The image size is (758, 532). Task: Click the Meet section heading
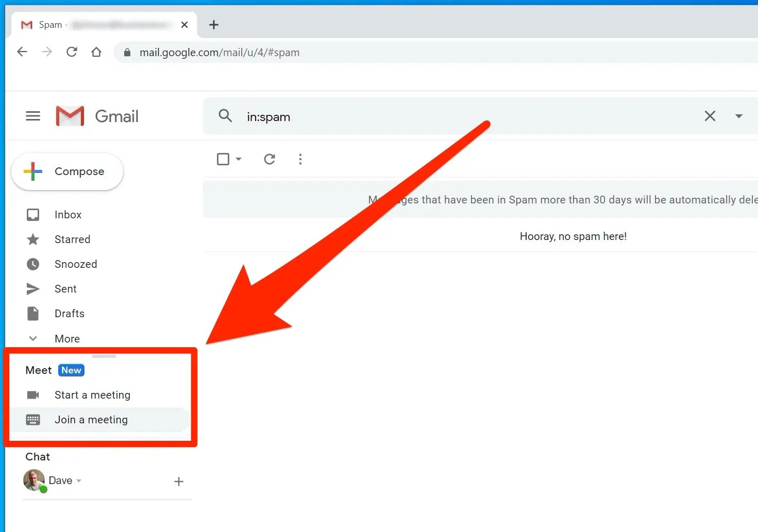39,370
